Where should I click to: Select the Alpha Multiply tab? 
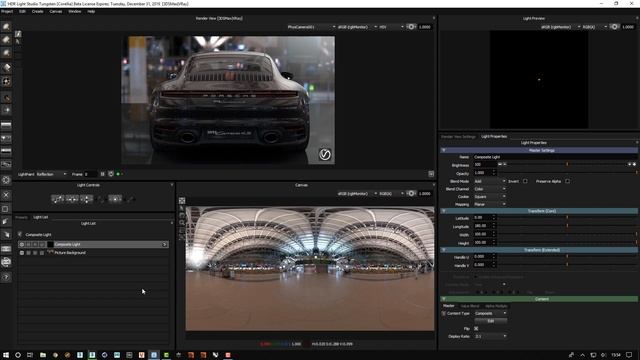point(496,306)
